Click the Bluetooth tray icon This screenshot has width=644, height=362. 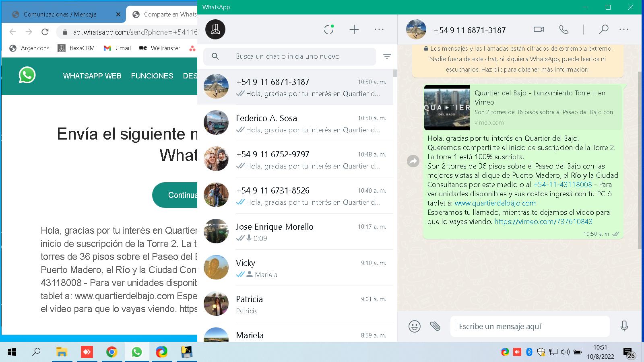(x=529, y=352)
